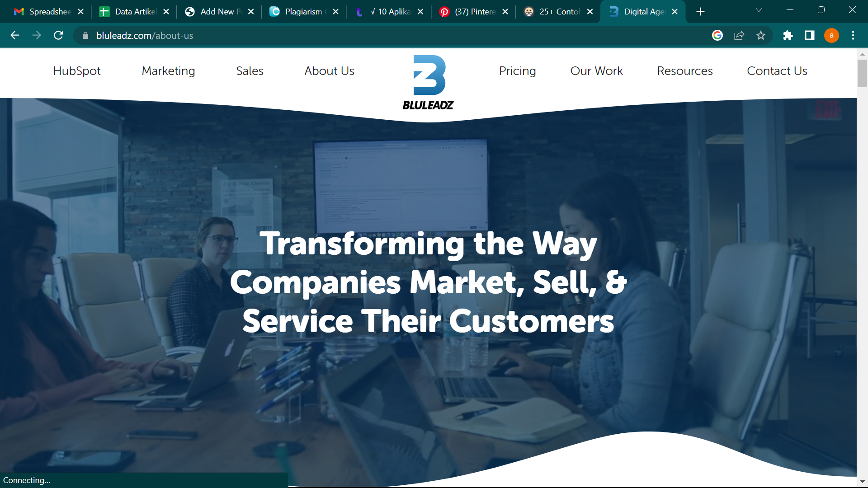
Task: Click the browser back navigation button
Action: (x=15, y=35)
